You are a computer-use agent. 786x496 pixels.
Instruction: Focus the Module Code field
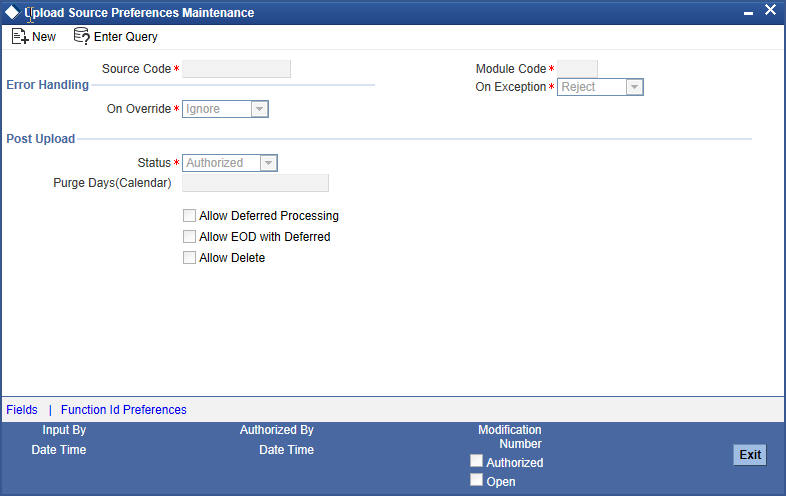tap(577, 69)
